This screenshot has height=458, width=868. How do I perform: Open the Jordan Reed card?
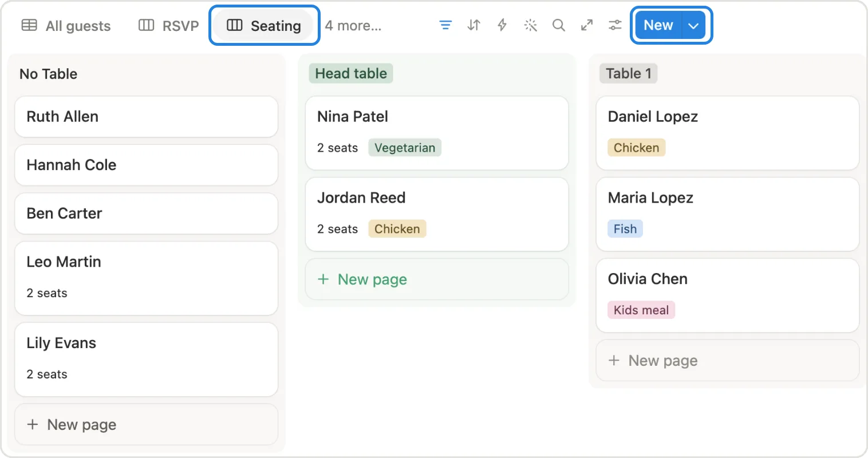pyautogui.click(x=437, y=214)
